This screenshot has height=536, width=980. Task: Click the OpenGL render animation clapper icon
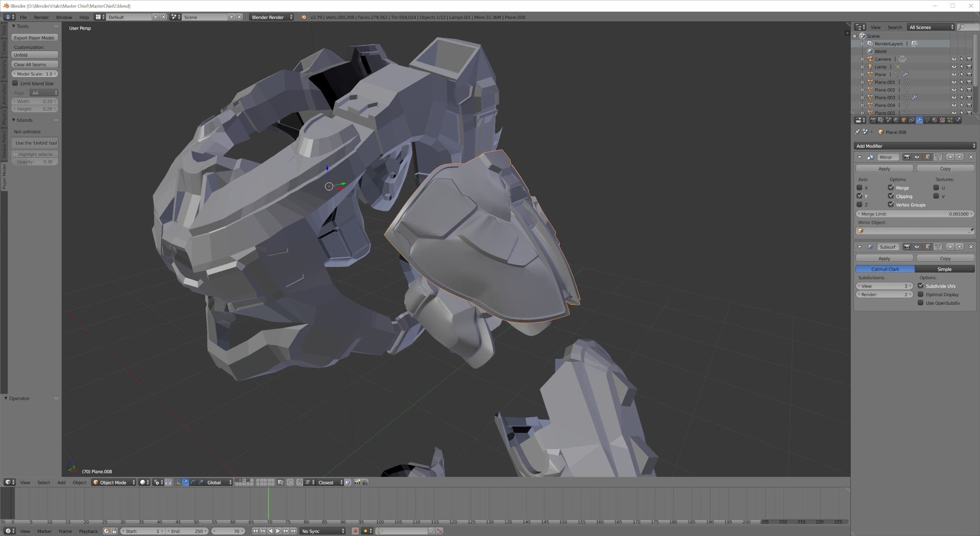(365, 482)
